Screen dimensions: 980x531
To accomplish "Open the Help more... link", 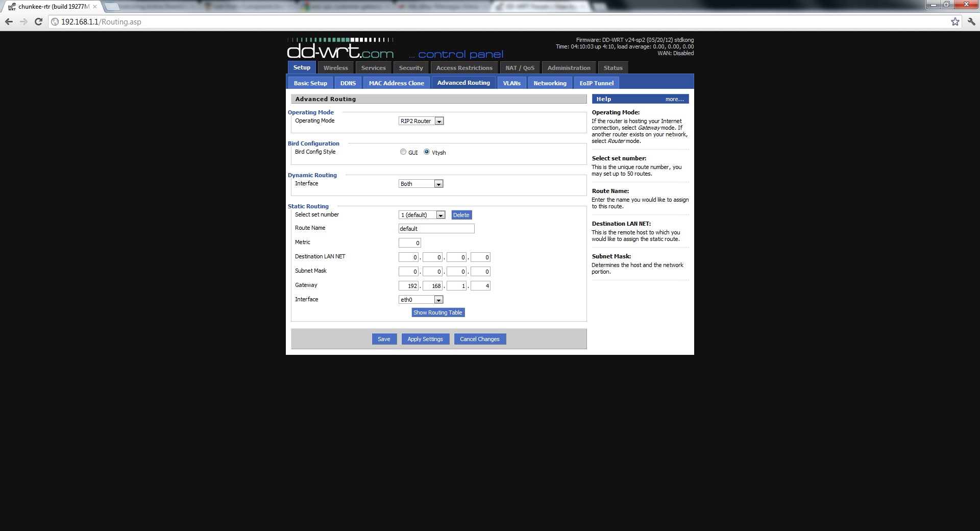I will point(674,99).
